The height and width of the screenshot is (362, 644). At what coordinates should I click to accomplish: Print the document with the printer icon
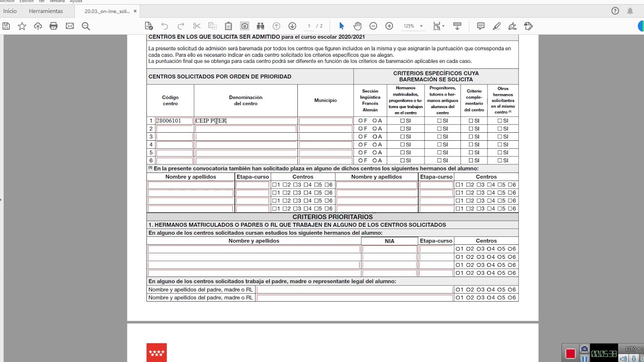[x=53, y=26]
